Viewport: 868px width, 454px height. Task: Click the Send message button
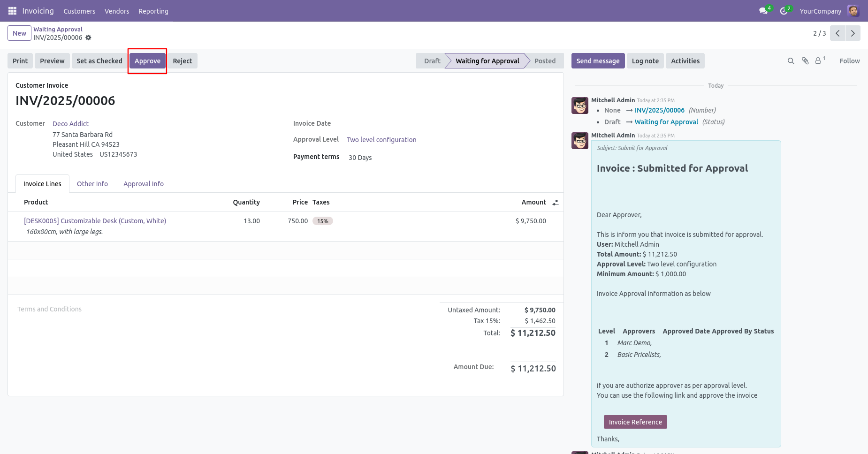pyautogui.click(x=598, y=61)
